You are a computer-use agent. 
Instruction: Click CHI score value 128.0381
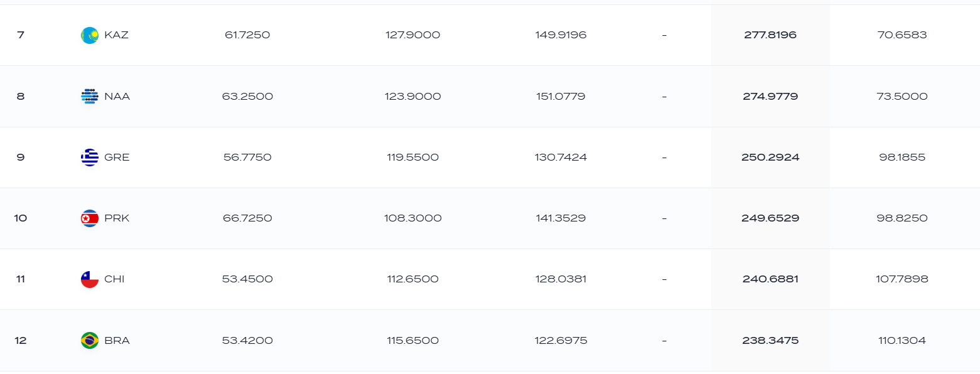tap(561, 279)
